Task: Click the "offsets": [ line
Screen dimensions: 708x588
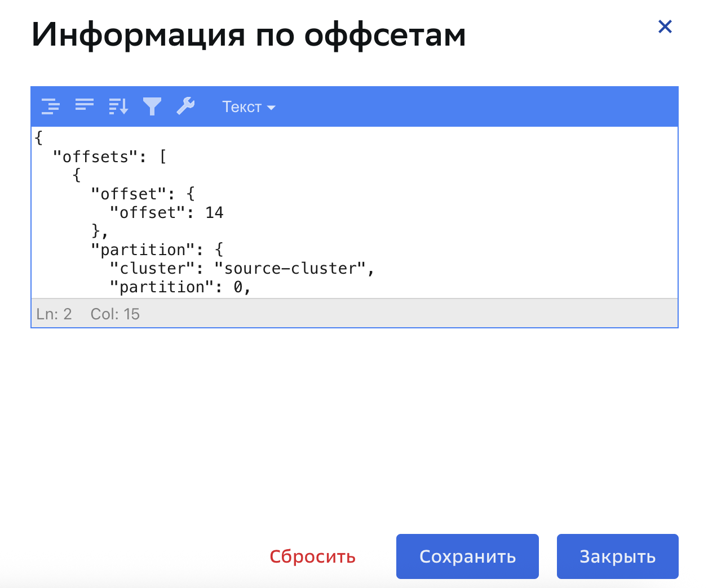Action: click(109, 157)
